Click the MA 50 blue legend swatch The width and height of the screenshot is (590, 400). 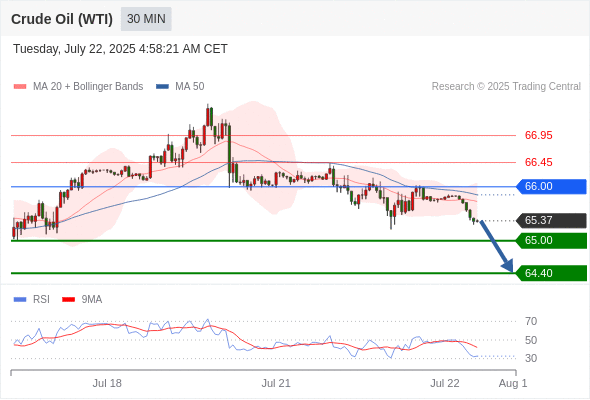(162, 87)
